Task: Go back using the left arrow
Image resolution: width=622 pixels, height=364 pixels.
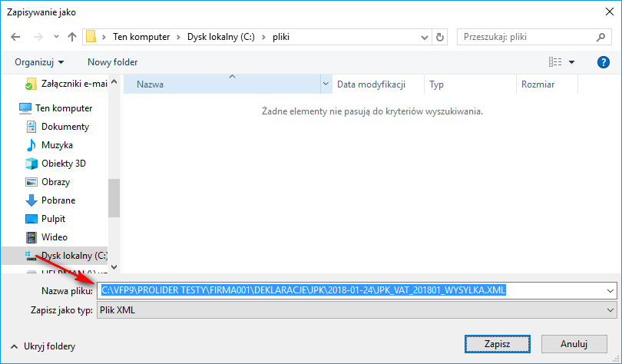Action: tap(15, 37)
